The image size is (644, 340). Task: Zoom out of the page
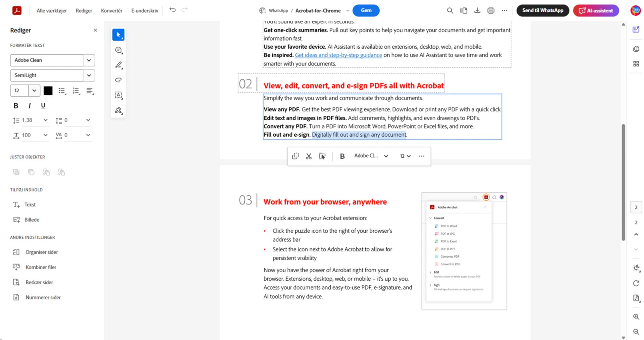(x=636, y=332)
